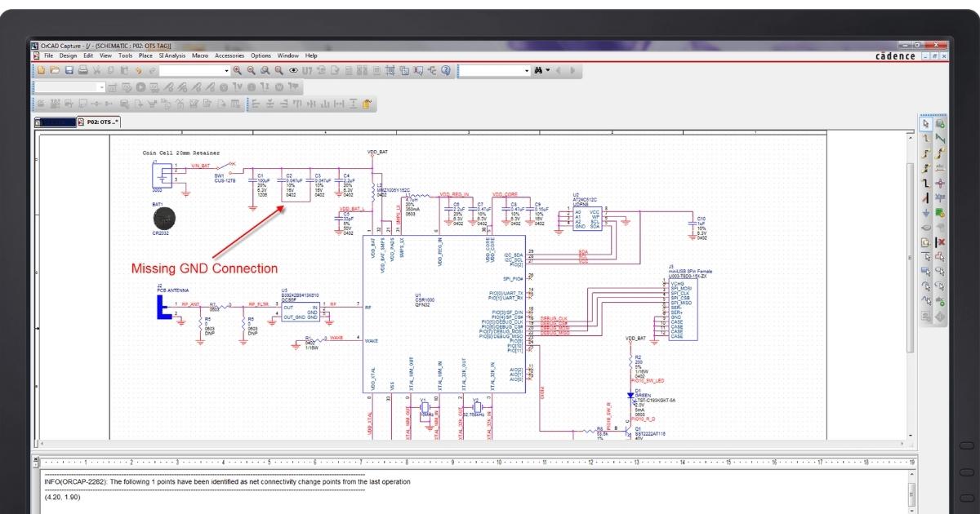Open the Macro menu
This screenshot has width=980, height=514.
pyautogui.click(x=200, y=55)
